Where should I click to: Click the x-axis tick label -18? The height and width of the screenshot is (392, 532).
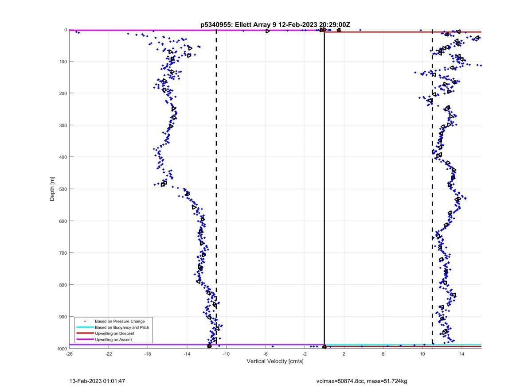tap(148, 354)
